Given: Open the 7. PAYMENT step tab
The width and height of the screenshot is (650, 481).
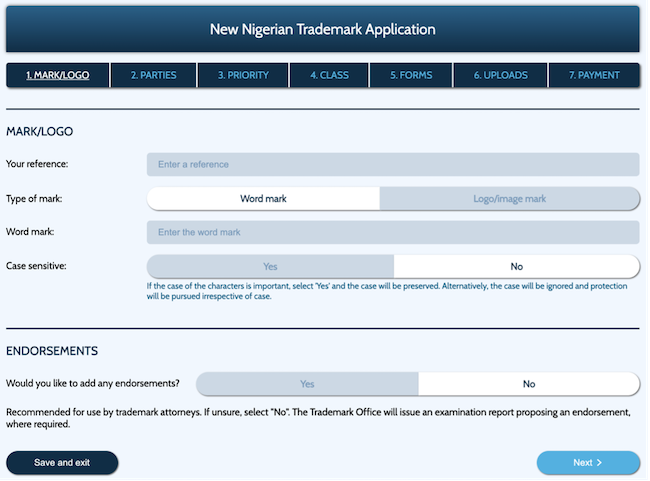Looking at the screenshot, I should [594, 75].
